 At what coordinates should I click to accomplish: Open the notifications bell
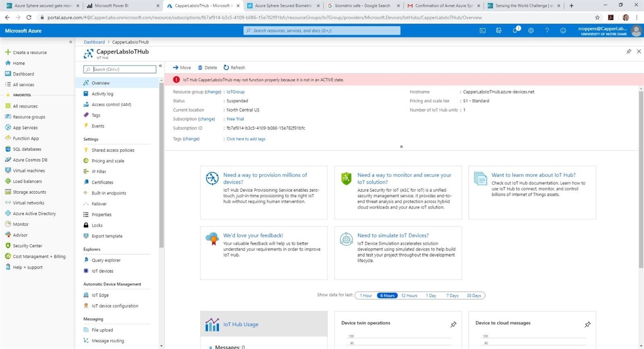[515, 31]
